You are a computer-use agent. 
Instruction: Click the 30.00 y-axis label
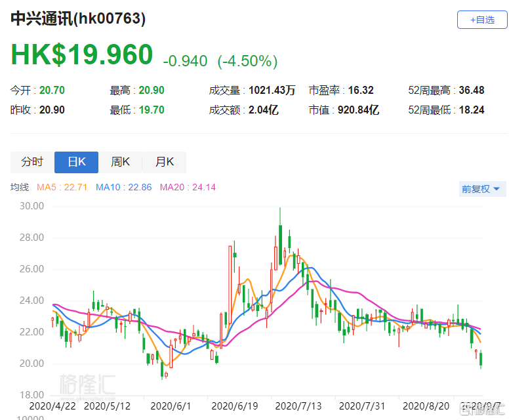pos(31,206)
